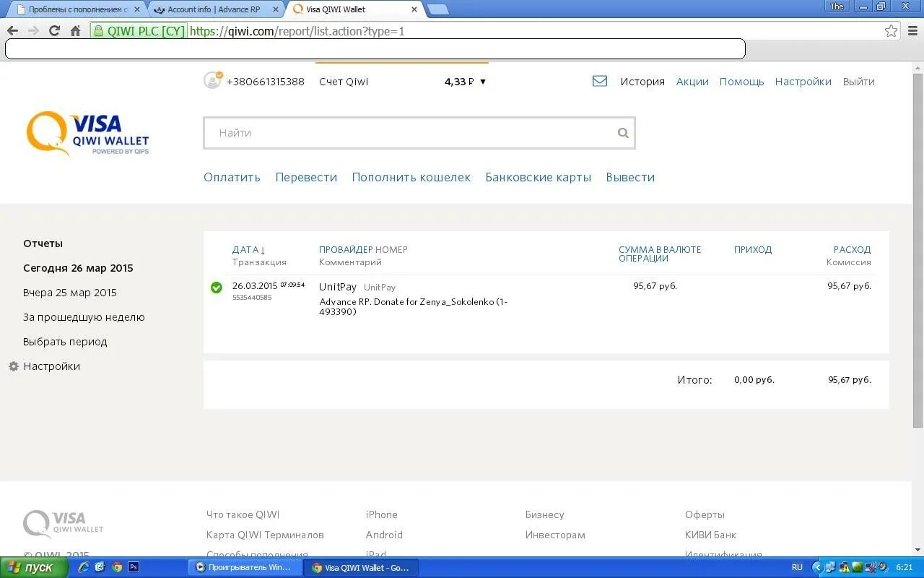Open footer Оферты link

[x=705, y=514]
